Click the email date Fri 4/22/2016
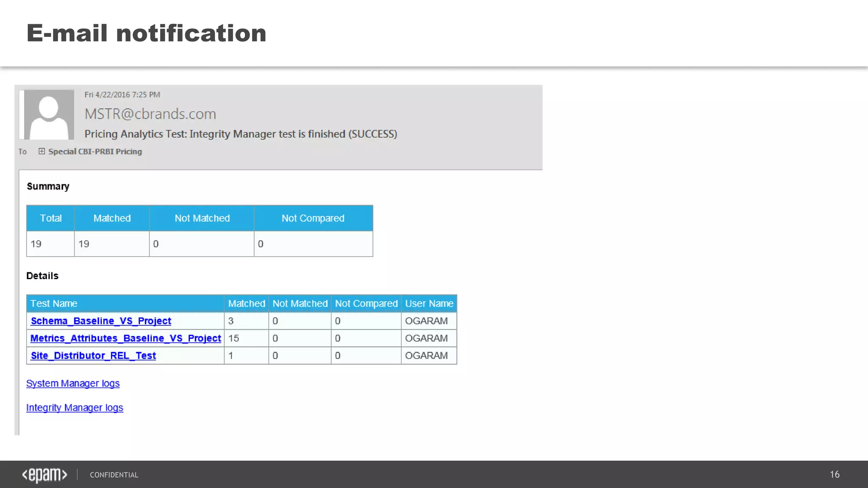The height and width of the screenshot is (488, 868). tap(122, 95)
